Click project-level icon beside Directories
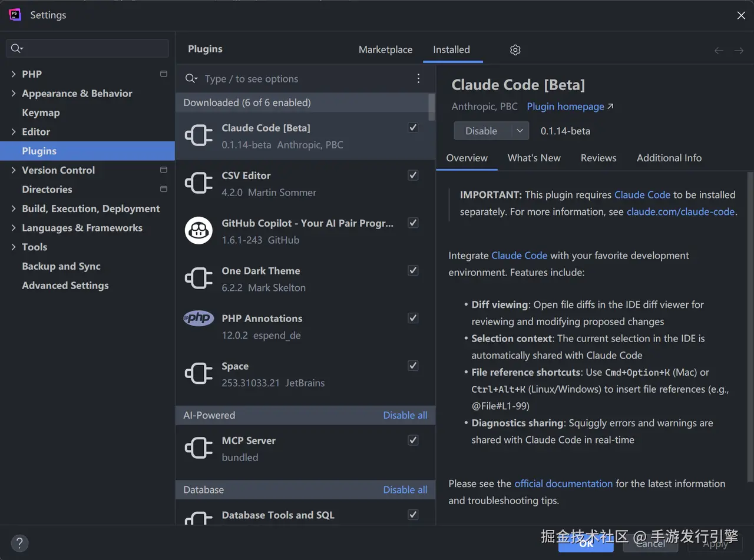The width and height of the screenshot is (754, 560). click(164, 189)
